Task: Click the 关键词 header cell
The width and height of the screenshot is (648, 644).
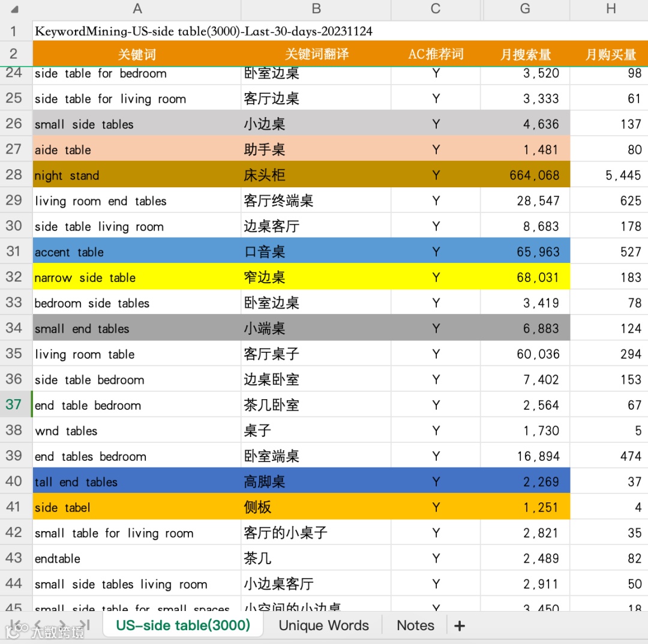Action: coord(137,54)
